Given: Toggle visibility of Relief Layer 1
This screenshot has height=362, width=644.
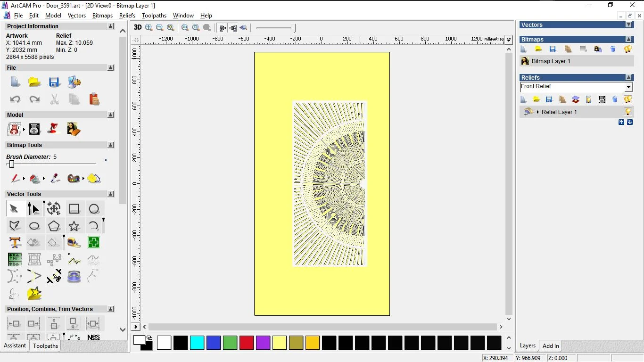Looking at the screenshot, I should point(627,112).
